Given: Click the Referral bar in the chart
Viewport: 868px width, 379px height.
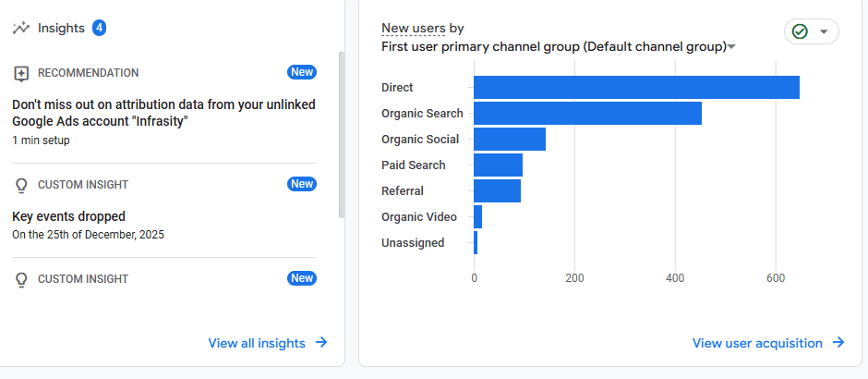Looking at the screenshot, I should pos(497,190).
